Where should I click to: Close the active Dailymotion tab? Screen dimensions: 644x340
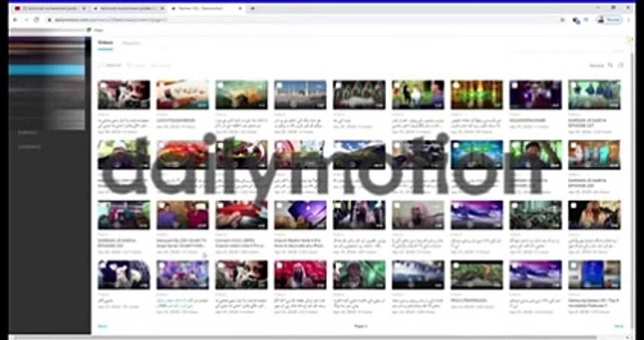pos(240,8)
